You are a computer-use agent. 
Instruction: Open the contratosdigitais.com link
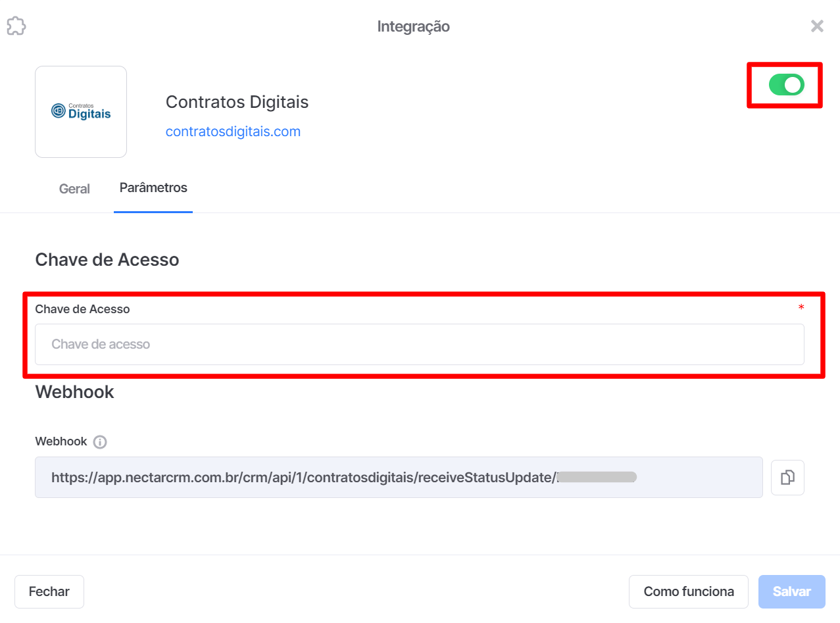(x=233, y=132)
